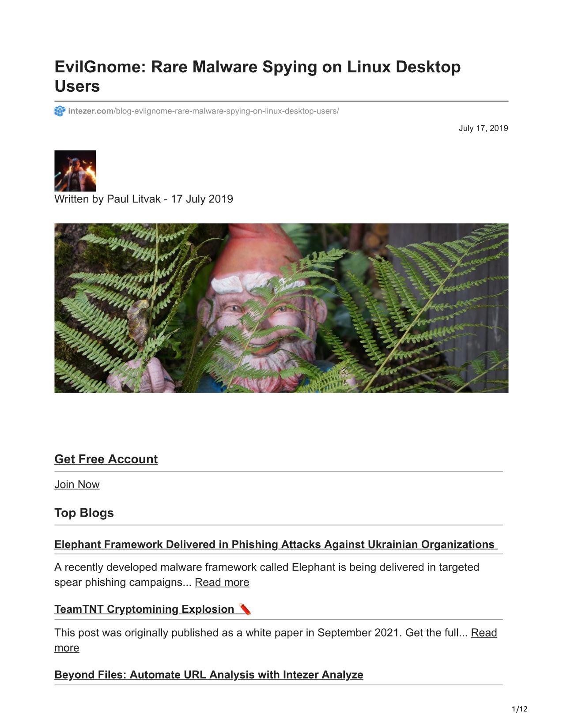Image resolution: width=563 pixels, height=728 pixels.
Task: Open the intezer.com source URL
Action: point(204,111)
